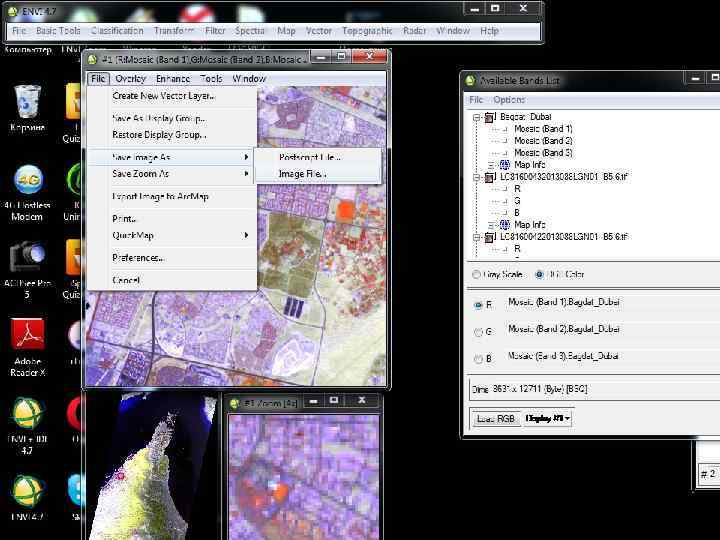Open Overlay menu in display window

click(x=130, y=79)
